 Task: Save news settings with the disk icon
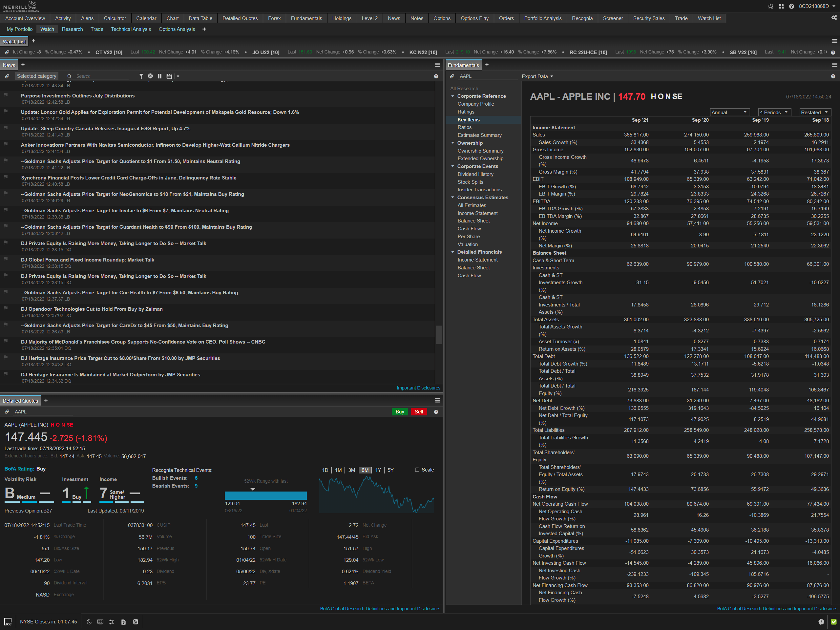(x=169, y=76)
